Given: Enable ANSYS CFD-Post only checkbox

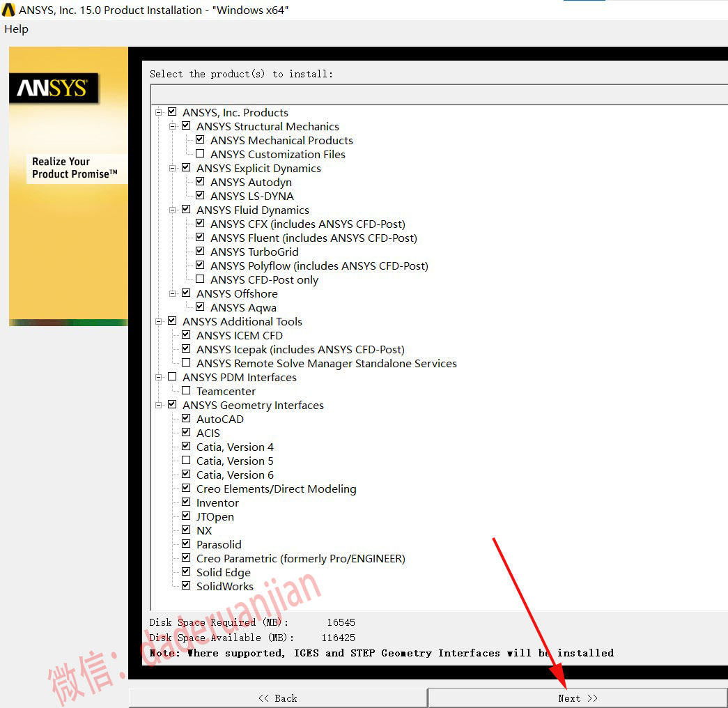Looking at the screenshot, I should [x=200, y=279].
